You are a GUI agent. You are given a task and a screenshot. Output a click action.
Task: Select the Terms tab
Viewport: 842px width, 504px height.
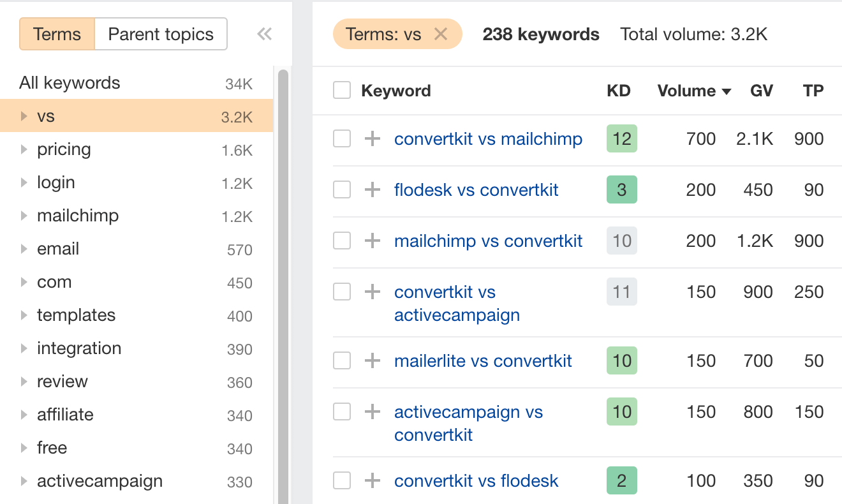tap(57, 34)
